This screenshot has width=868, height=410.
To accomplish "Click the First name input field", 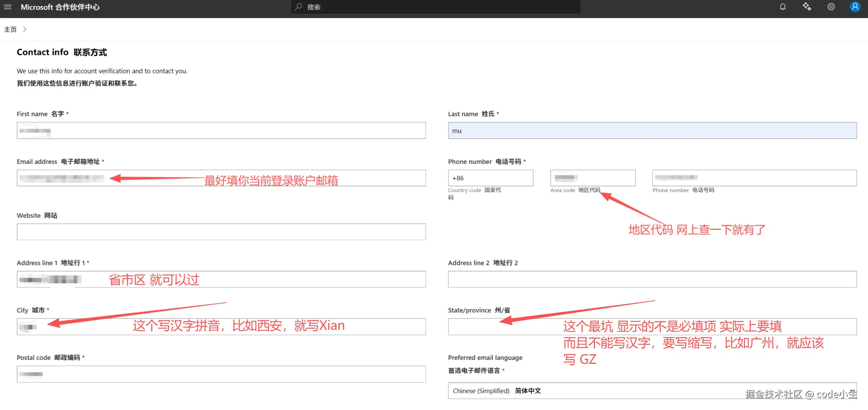I will [x=221, y=131].
